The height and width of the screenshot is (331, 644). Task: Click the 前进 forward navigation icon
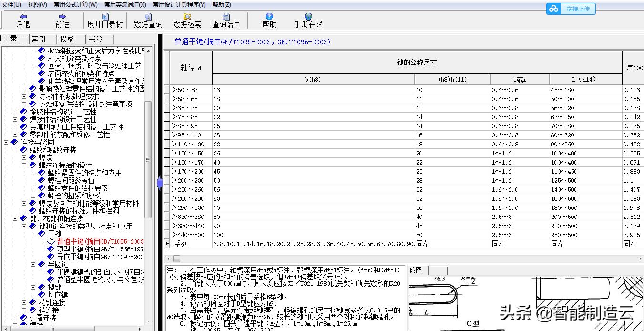coord(61,20)
